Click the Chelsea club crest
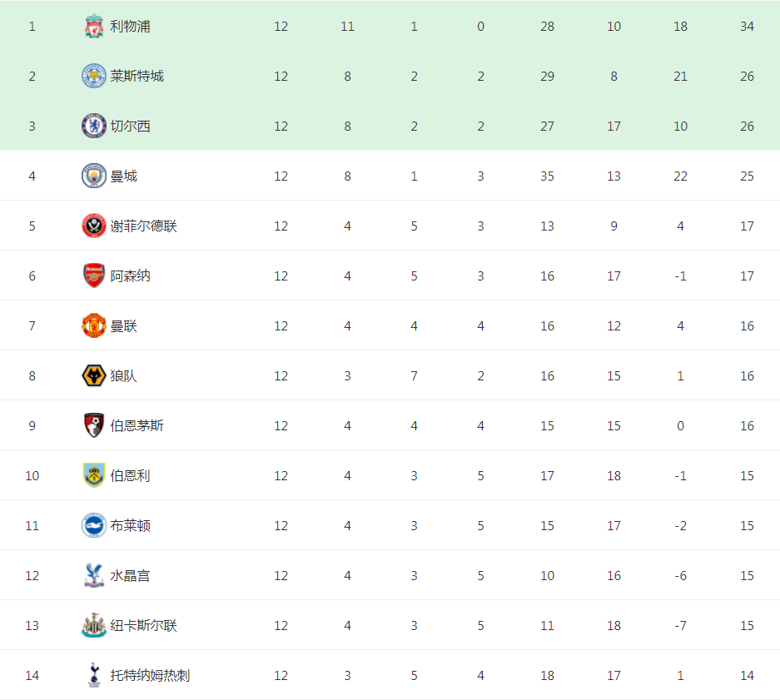The image size is (780, 700). coord(93,126)
